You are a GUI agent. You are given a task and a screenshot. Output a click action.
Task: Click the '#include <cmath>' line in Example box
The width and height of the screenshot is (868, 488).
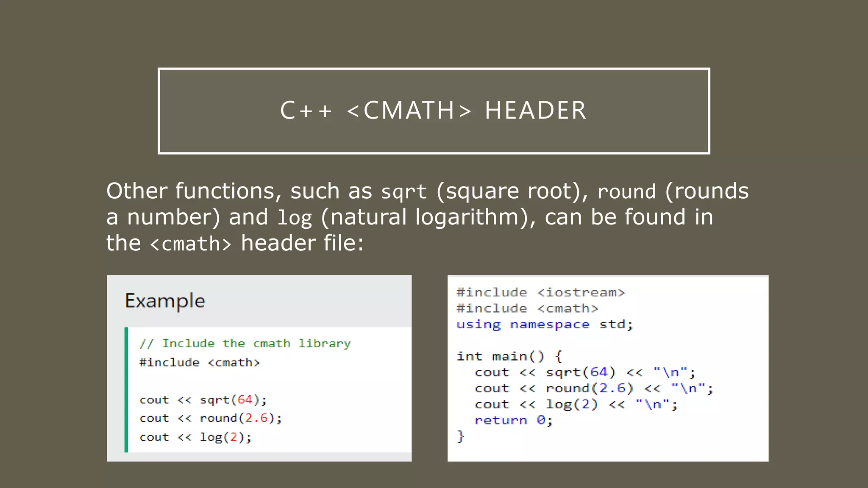coord(199,363)
